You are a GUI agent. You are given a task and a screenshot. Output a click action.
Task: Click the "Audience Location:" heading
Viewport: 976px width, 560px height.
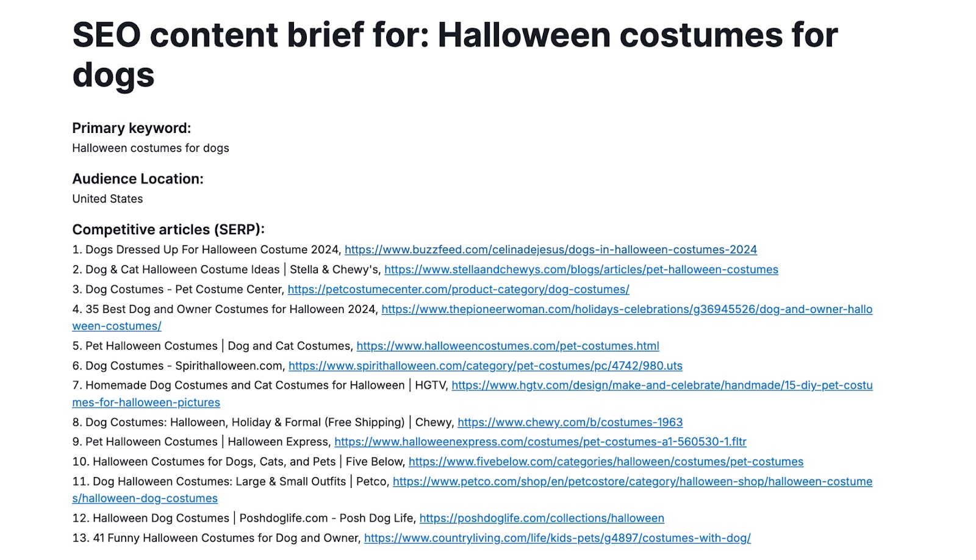(138, 179)
